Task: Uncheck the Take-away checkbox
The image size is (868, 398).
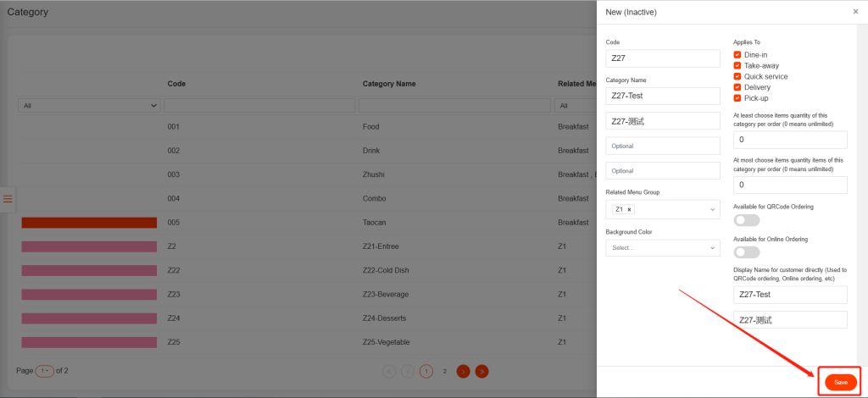Action: click(737, 65)
